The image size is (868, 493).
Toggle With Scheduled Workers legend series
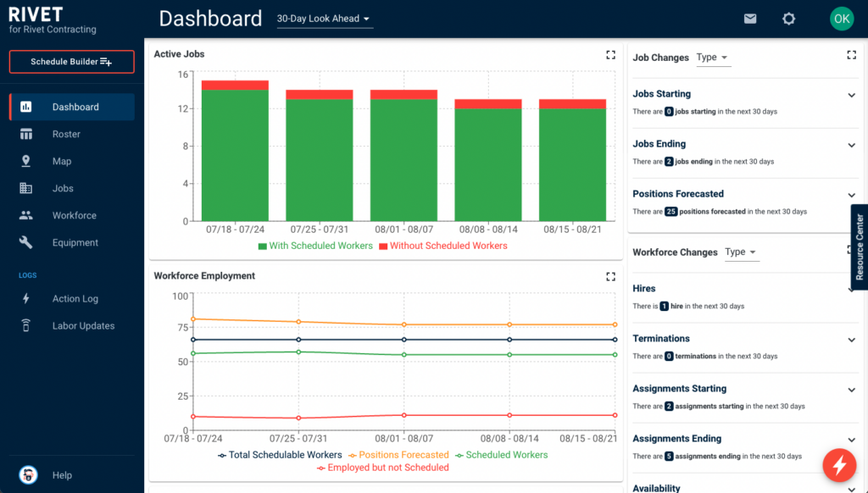coord(315,246)
